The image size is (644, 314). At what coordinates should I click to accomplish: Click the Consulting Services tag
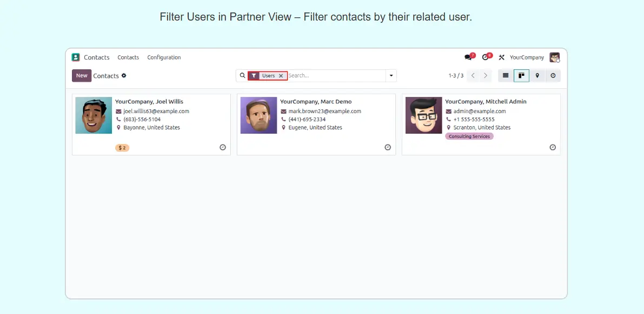(469, 136)
